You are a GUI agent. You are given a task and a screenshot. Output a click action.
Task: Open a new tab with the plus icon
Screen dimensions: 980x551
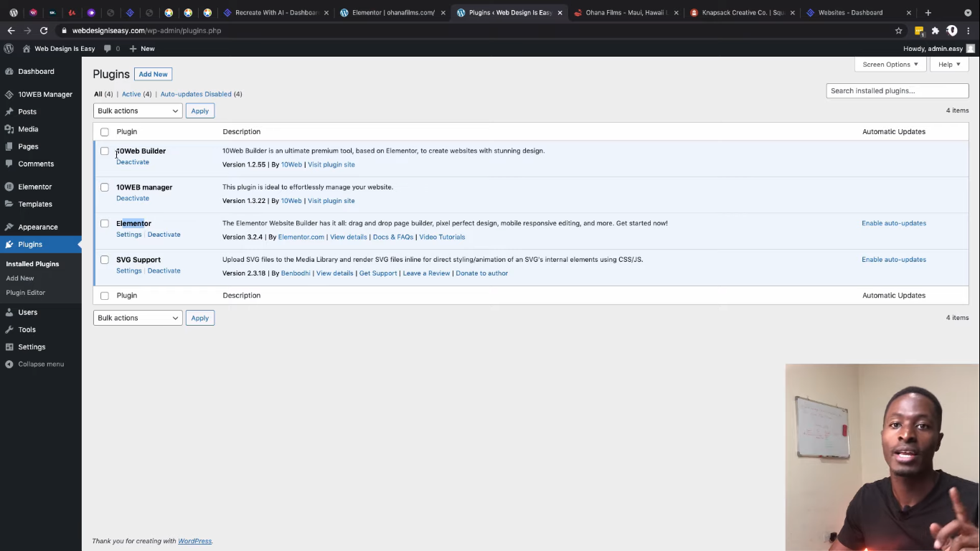928,12
